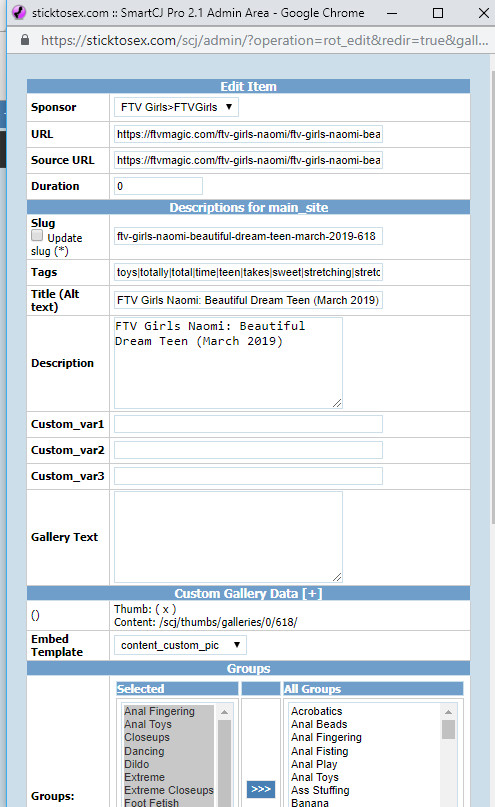Click the Title (Alt text) field
The width and height of the screenshot is (495, 807).
[x=249, y=300]
